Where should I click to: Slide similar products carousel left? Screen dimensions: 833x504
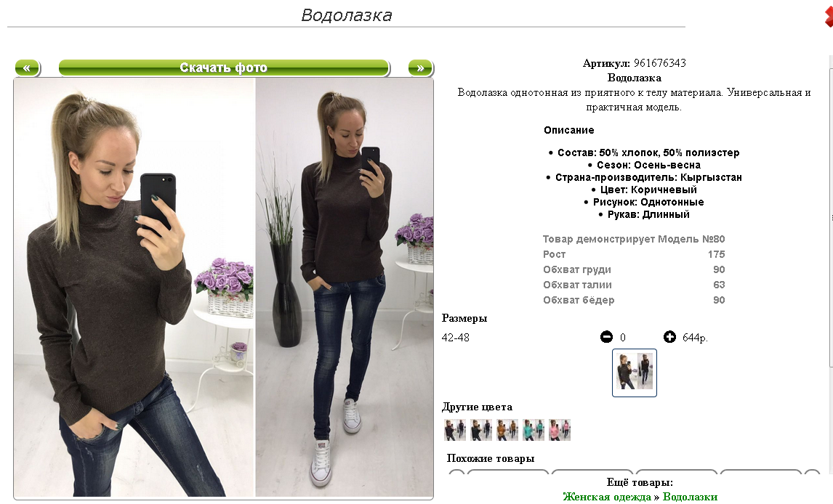456,471
